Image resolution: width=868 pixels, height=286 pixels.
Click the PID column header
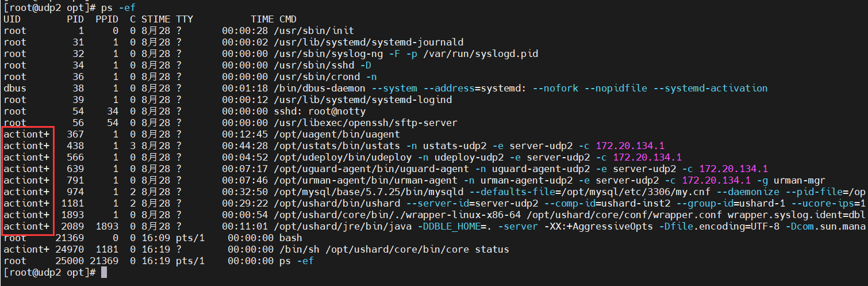pos(75,19)
